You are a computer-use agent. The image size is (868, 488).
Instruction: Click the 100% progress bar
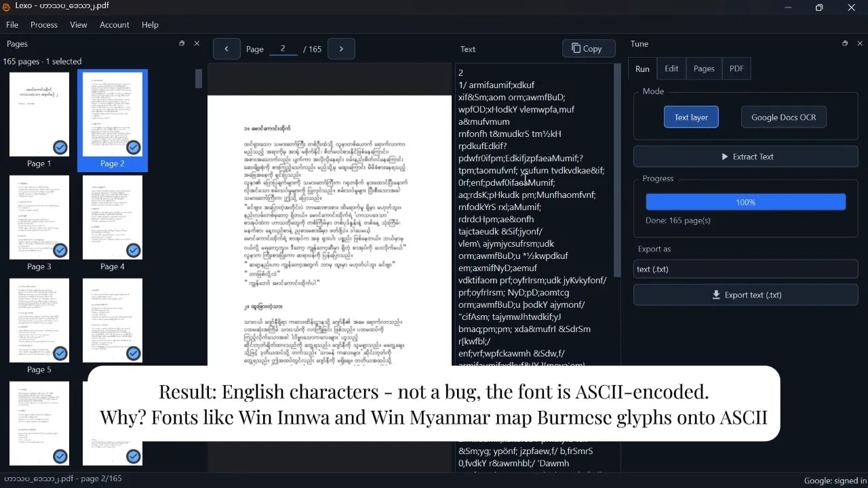click(745, 202)
